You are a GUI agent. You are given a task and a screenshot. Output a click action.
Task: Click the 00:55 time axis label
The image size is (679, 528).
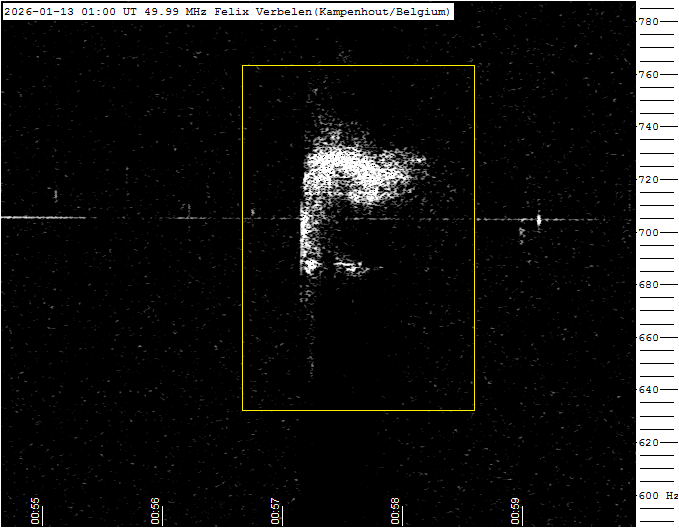35,510
